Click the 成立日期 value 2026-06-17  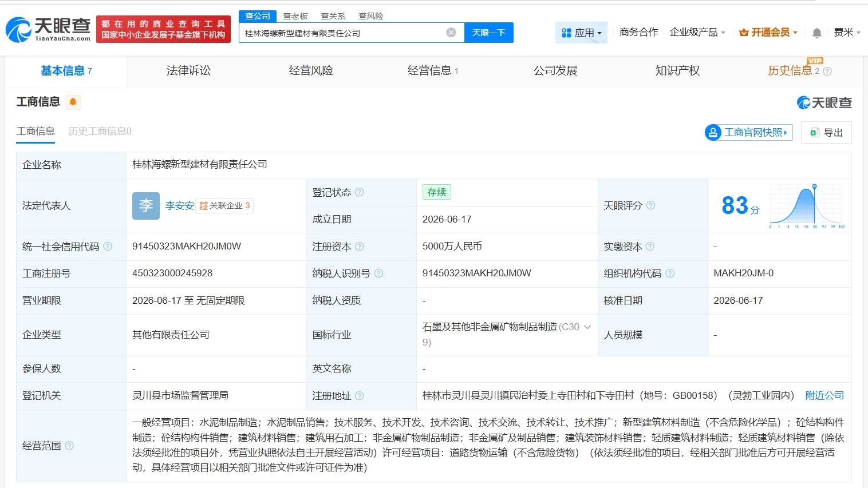tap(447, 220)
